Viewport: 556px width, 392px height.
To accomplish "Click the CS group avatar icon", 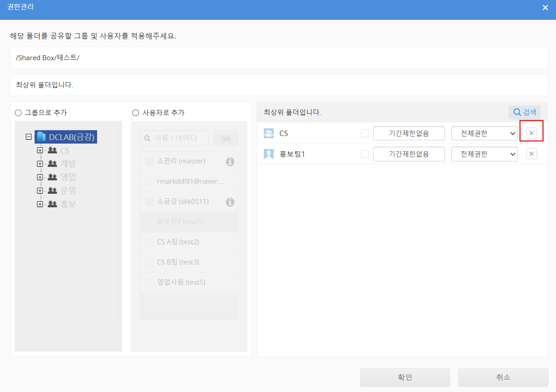I will pyautogui.click(x=269, y=133).
